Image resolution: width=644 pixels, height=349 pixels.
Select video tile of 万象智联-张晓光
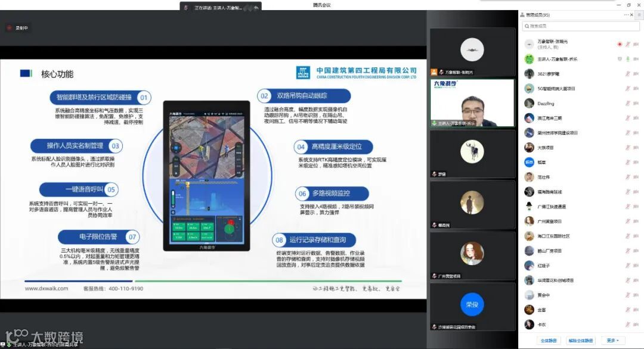(x=472, y=52)
